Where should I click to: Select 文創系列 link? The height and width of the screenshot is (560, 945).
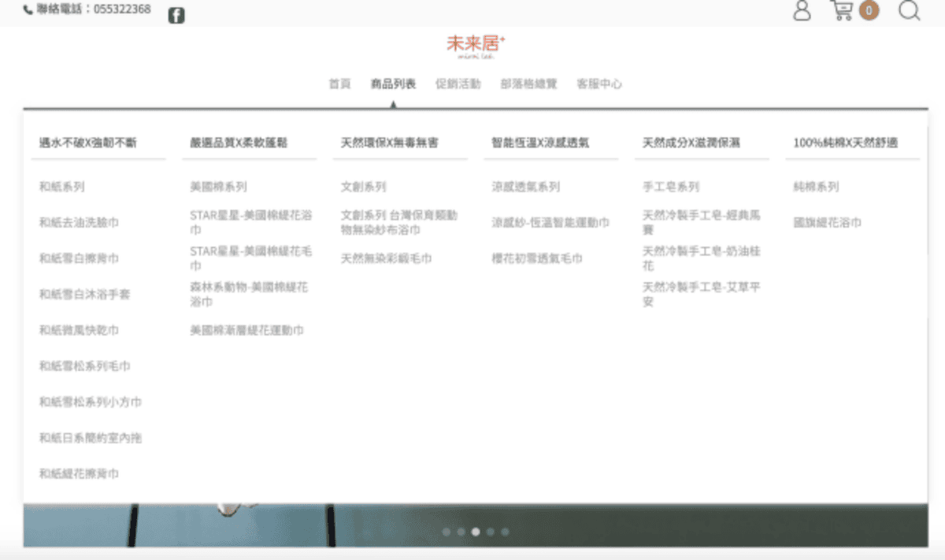click(363, 187)
